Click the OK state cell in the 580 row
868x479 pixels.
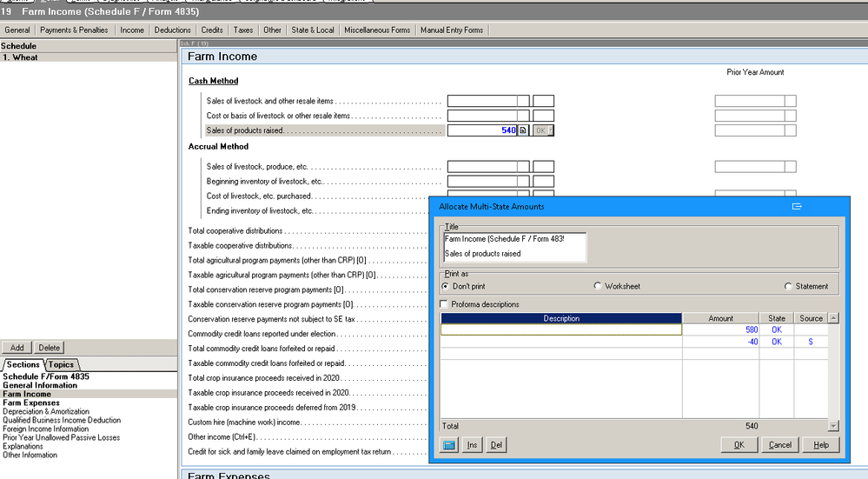pyautogui.click(x=777, y=329)
